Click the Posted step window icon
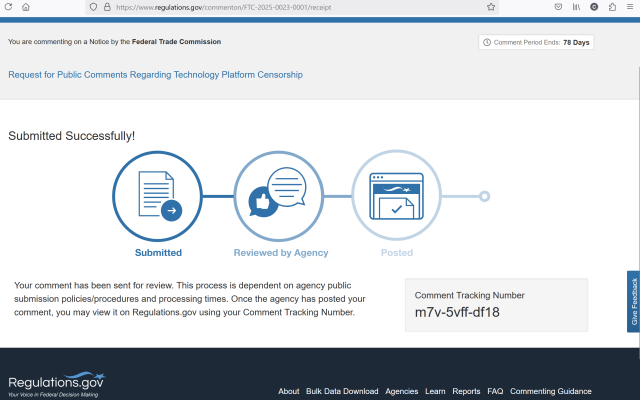Image resolution: width=640 pixels, height=400 pixels. (397, 196)
